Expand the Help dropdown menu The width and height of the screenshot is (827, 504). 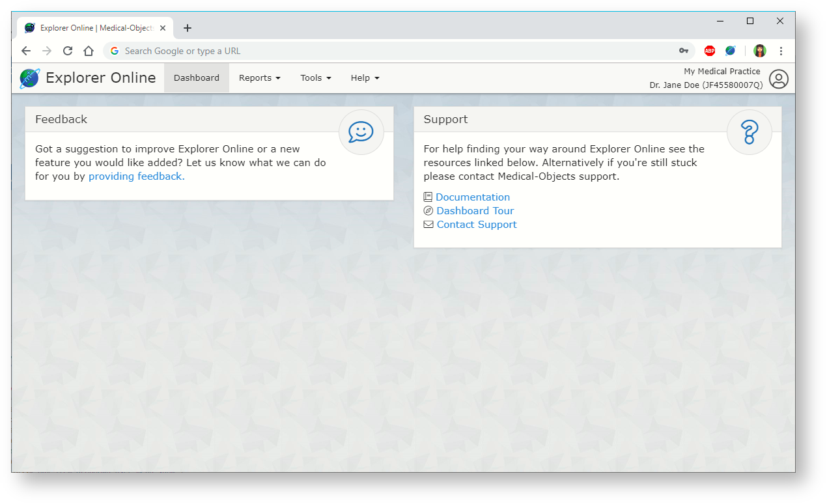click(365, 78)
